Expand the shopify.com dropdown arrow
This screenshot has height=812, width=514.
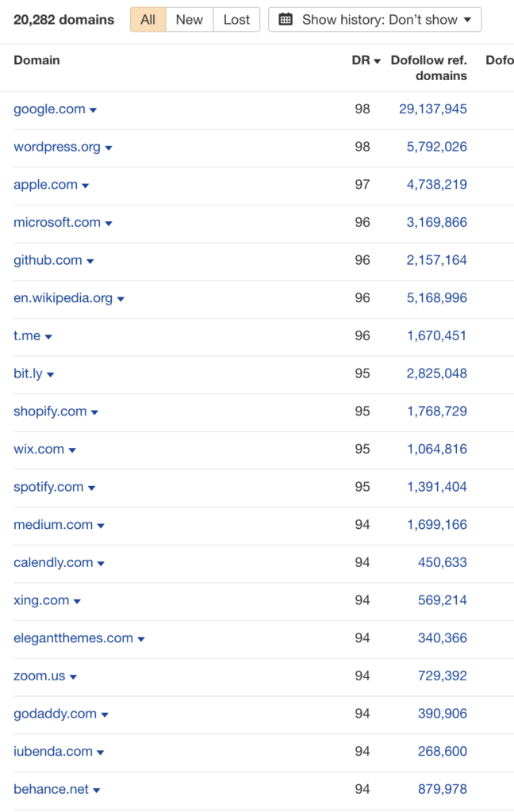95,412
